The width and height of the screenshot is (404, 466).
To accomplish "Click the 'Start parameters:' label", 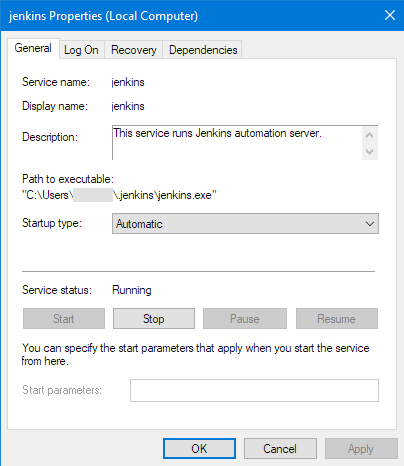I will tap(62, 390).
